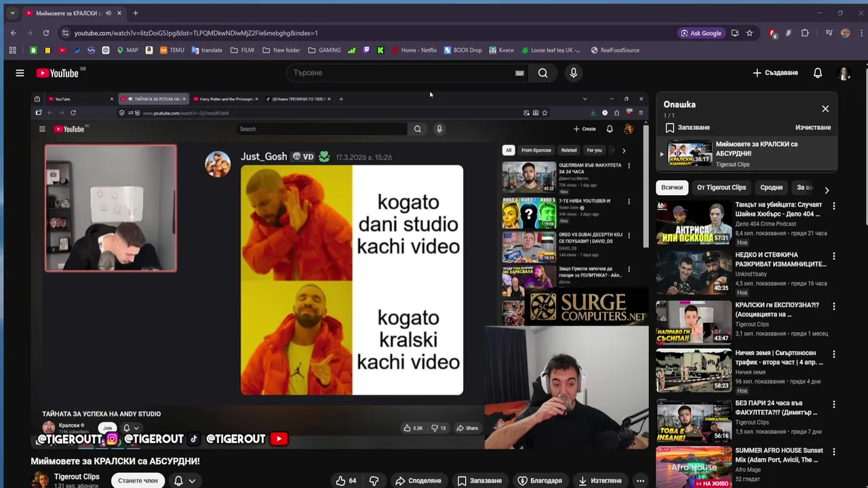Open options for НЕДКО И СТЕФКИЧА video
Screen dimensions: 868x488
834,256
